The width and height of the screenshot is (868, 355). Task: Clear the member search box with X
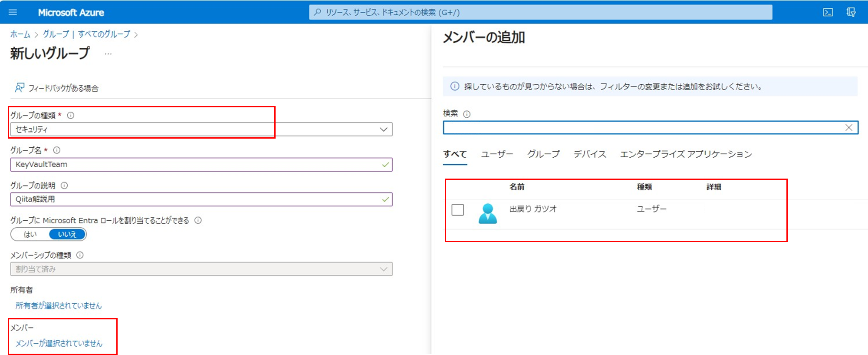[x=849, y=127]
